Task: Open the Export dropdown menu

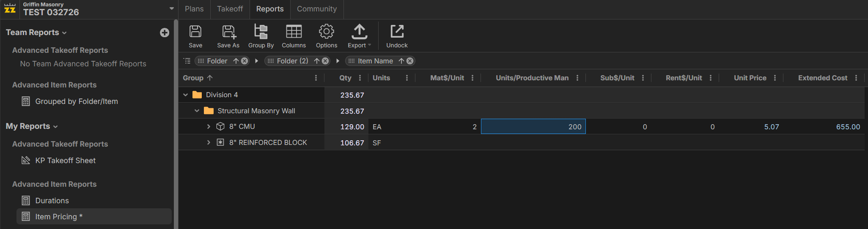Action: click(359, 36)
